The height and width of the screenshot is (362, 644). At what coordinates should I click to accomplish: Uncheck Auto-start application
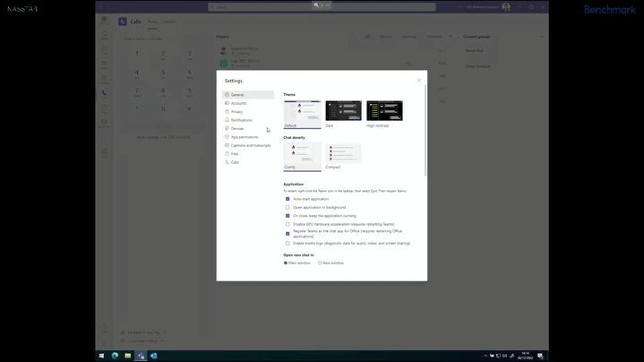pyautogui.click(x=288, y=199)
